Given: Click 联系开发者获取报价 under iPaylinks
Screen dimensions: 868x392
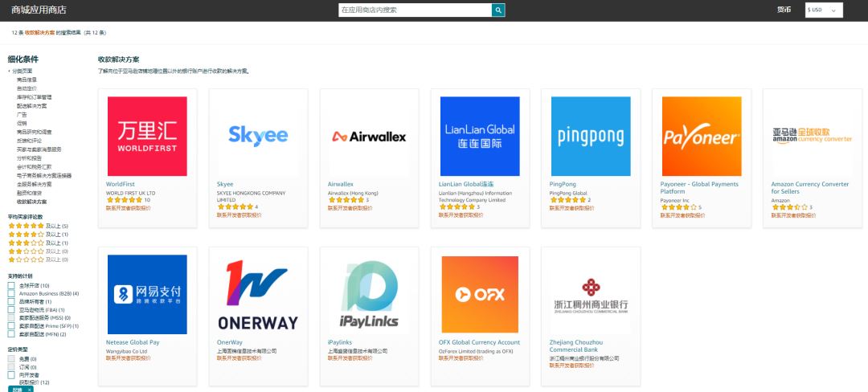Looking at the screenshot, I should pos(350,358).
